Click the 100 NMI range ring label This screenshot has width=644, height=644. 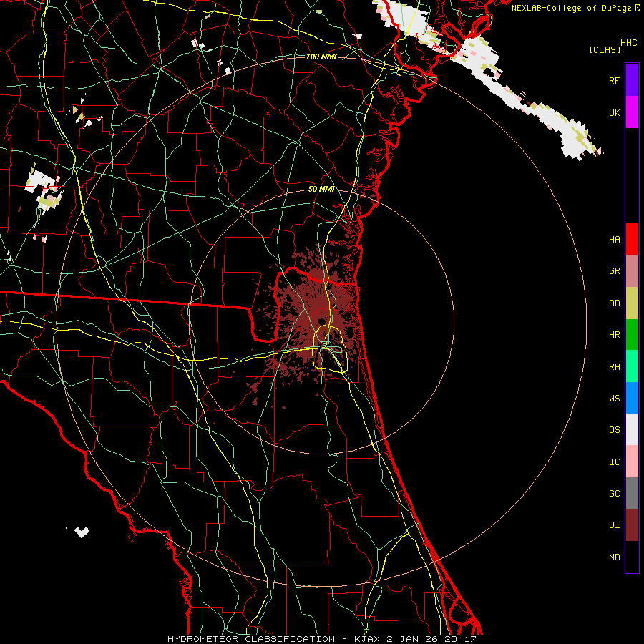coord(321,57)
